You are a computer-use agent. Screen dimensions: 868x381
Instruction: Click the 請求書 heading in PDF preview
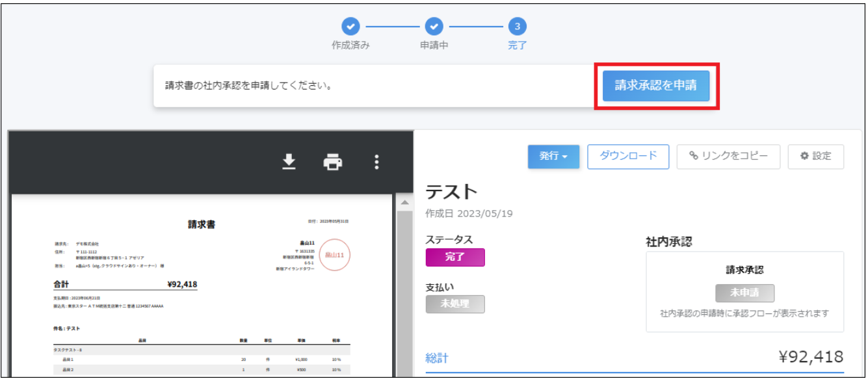coord(202,224)
